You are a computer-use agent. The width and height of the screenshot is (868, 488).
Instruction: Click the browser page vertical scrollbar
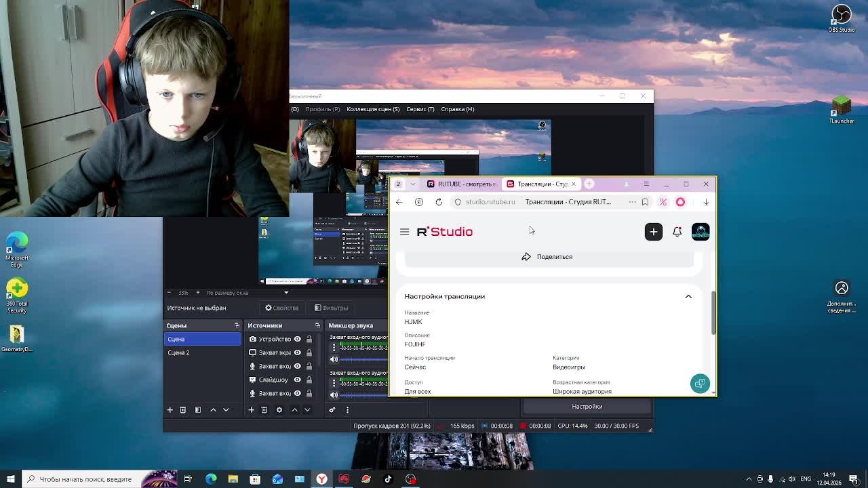click(713, 313)
